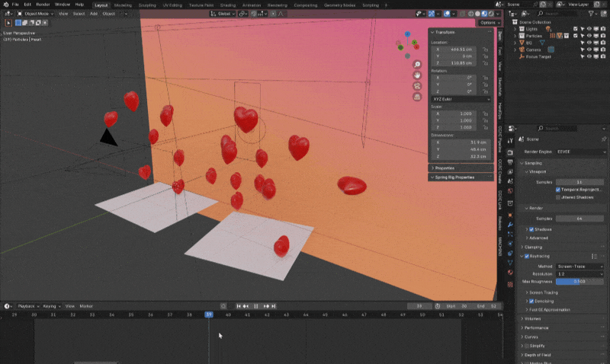Jump to the timeline end frame
The width and height of the screenshot is (610, 364).
click(275, 306)
